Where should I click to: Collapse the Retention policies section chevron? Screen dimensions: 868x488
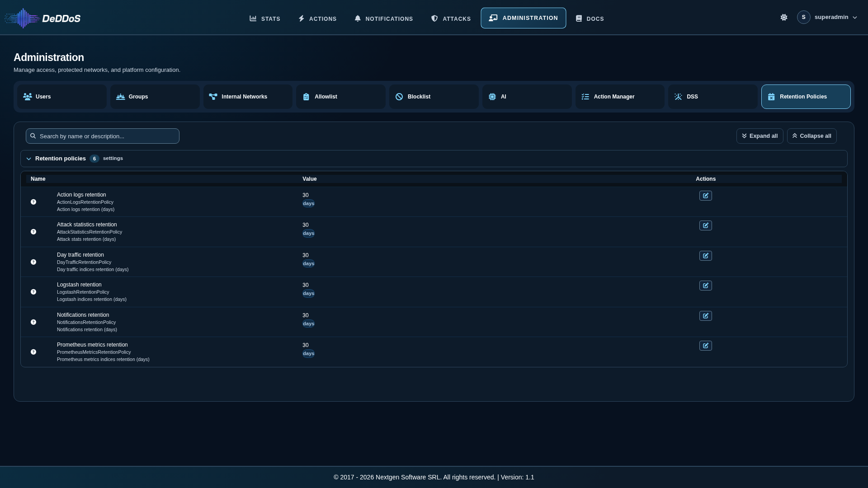pos(28,159)
